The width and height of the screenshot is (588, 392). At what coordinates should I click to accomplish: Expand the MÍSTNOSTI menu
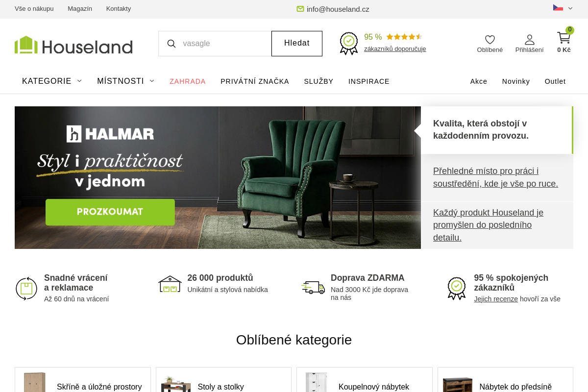click(x=126, y=81)
